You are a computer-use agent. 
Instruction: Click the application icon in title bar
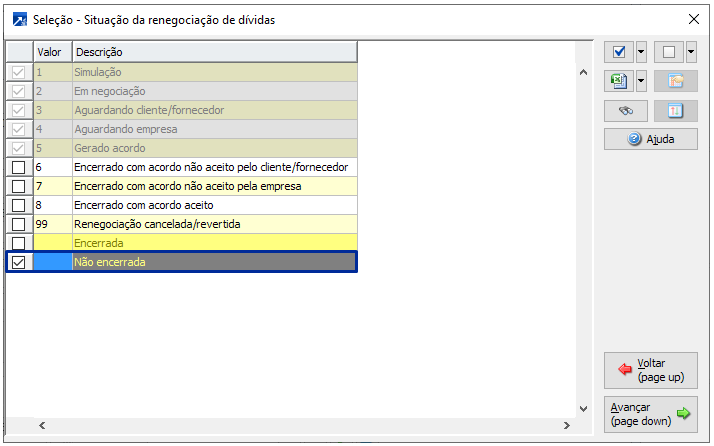[x=20, y=20]
